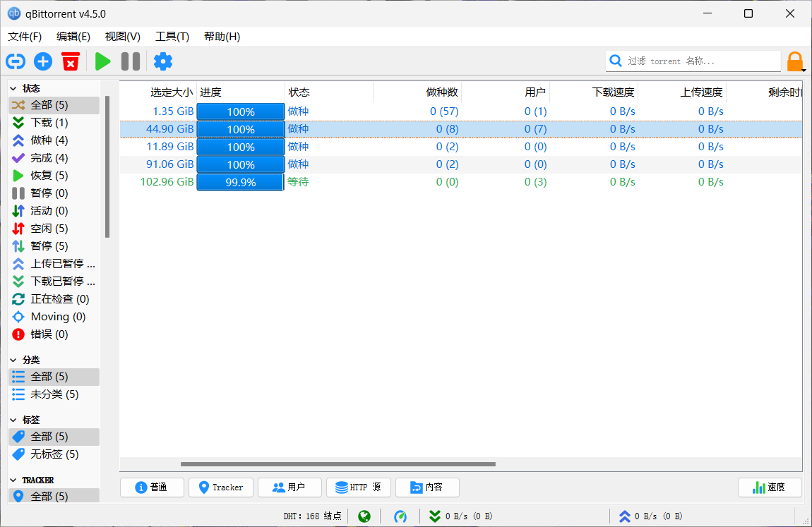Viewport: 812px width, 527px height.
Task: Select 暂停 (0) status filter
Action: point(54,193)
